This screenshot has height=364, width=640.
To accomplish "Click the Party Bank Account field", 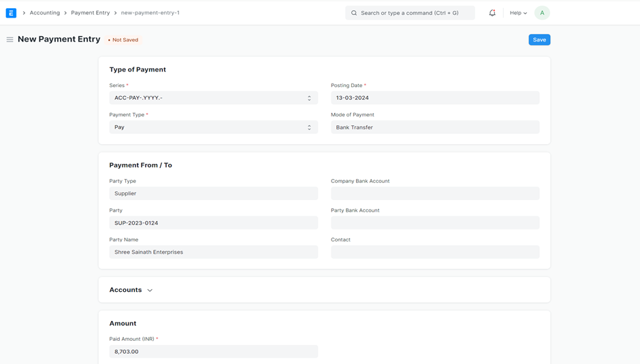I will (434, 222).
